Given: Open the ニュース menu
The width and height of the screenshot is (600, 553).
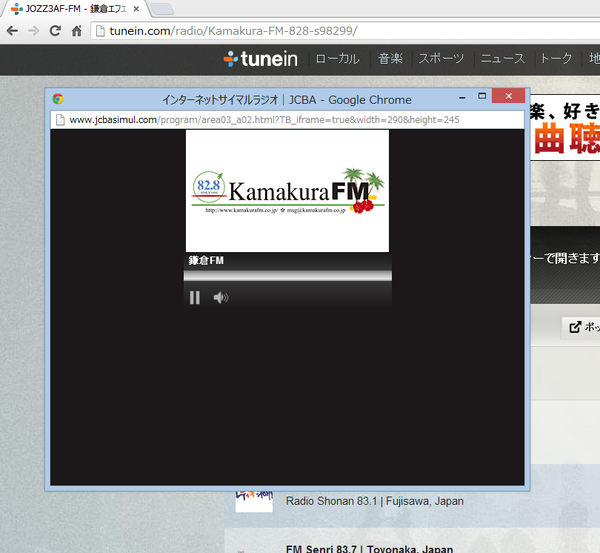Looking at the screenshot, I should [x=502, y=59].
